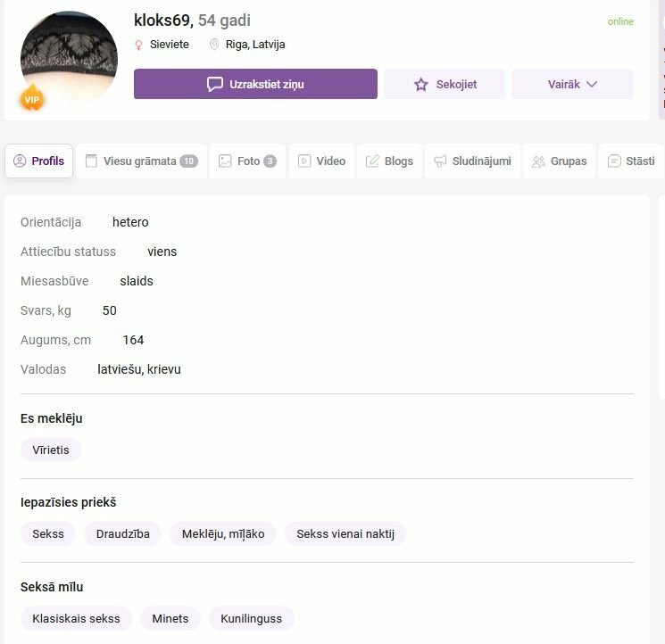Click the Vīrietis tag
This screenshot has width=665, height=644.
51,450
